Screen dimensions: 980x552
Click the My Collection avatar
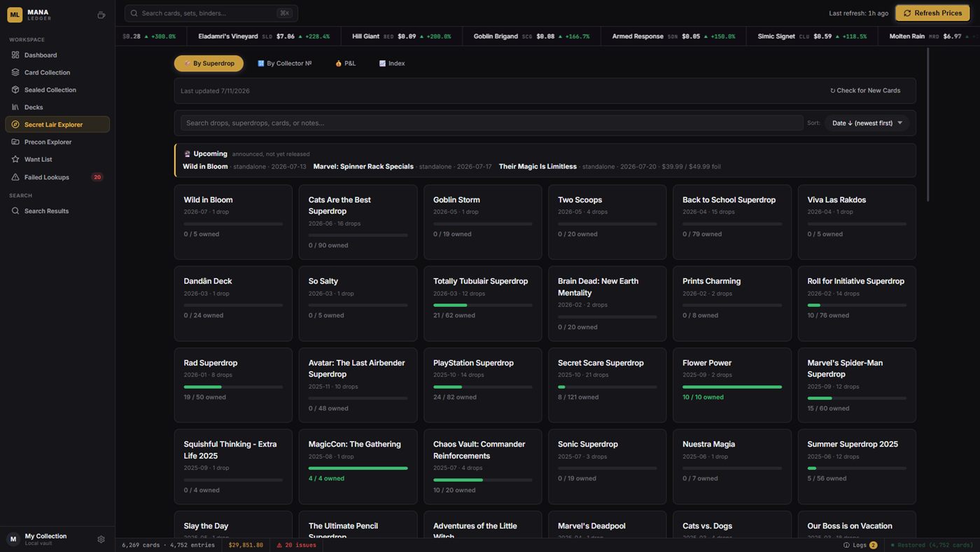(x=13, y=539)
